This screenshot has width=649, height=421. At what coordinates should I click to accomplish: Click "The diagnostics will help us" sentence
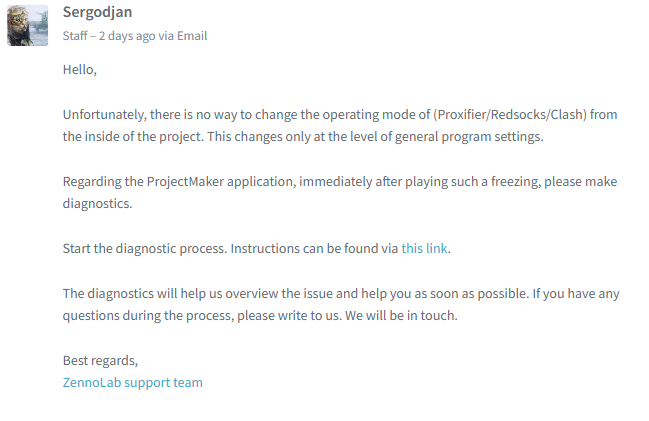coord(145,293)
